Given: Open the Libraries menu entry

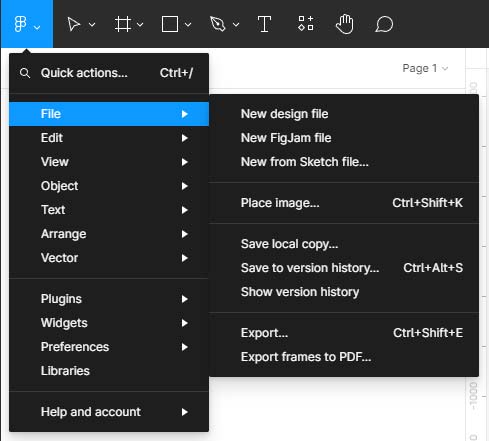Looking at the screenshot, I should (109, 371).
